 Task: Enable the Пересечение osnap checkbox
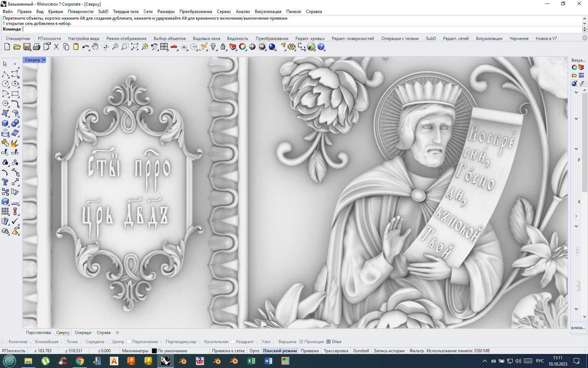click(x=129, y=342)
